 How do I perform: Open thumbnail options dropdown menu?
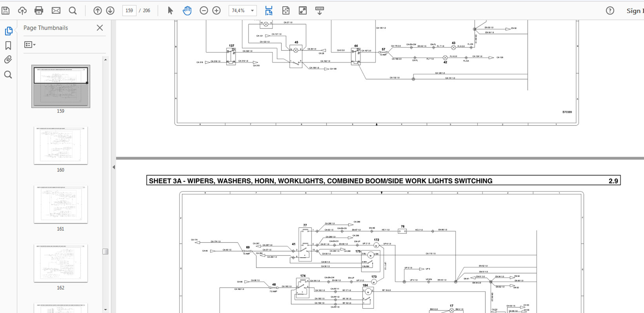tap(30, 45)
